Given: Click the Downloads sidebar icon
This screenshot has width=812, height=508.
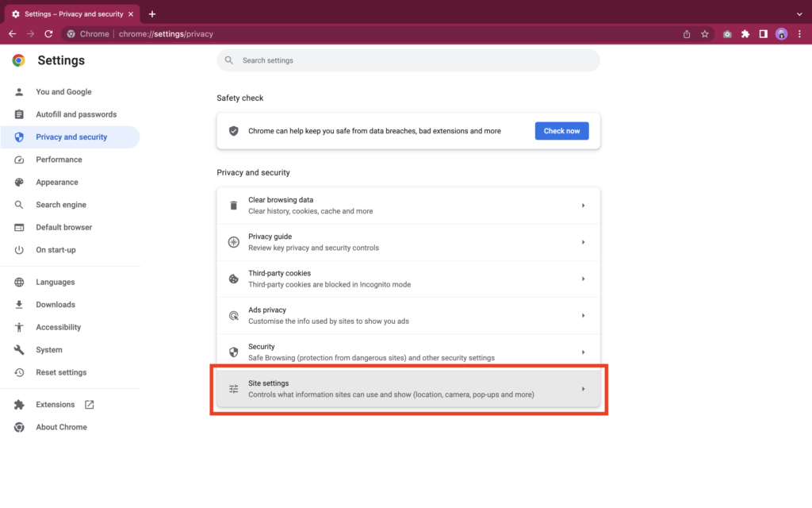Looking at the screenshot, I should tap(19, 304).
